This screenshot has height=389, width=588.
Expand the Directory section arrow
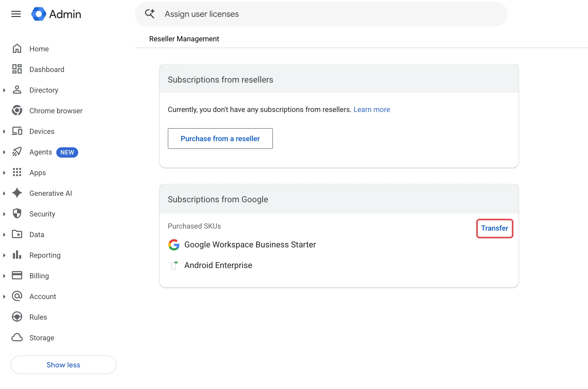(4, 90)
